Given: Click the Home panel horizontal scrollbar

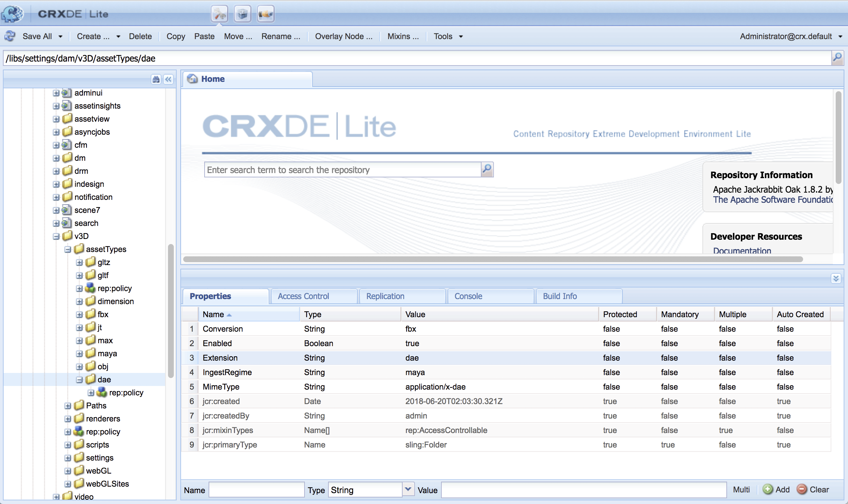Looking at the screenshot, I should pyautogui.click(x=493, y=259).
